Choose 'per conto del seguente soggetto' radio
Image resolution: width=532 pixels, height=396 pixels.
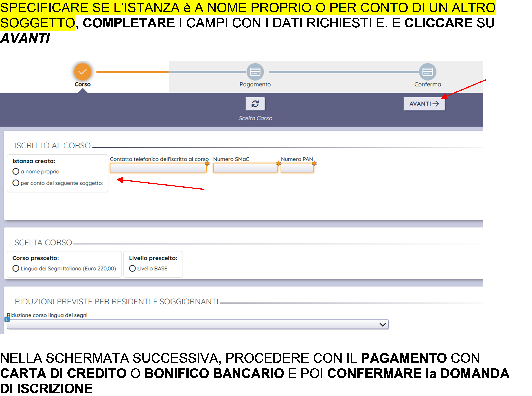(x=16, y=183)
